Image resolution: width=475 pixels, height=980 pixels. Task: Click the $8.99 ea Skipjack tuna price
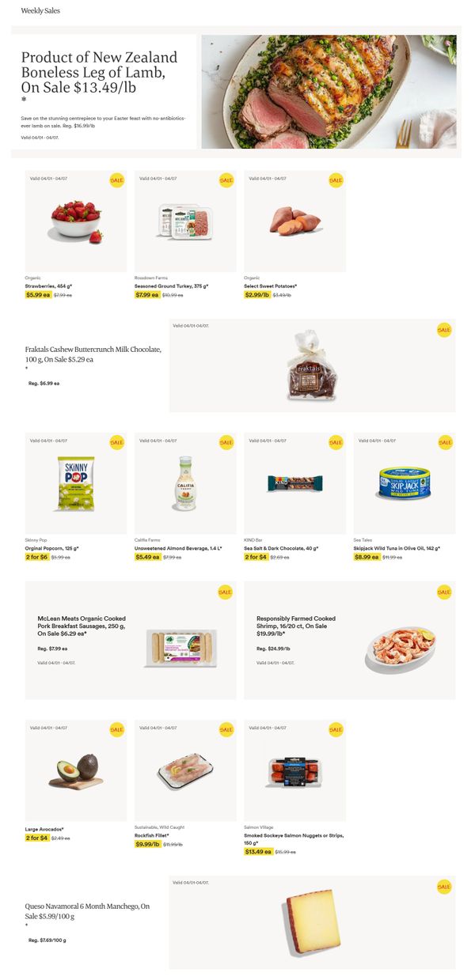[366, 557]
